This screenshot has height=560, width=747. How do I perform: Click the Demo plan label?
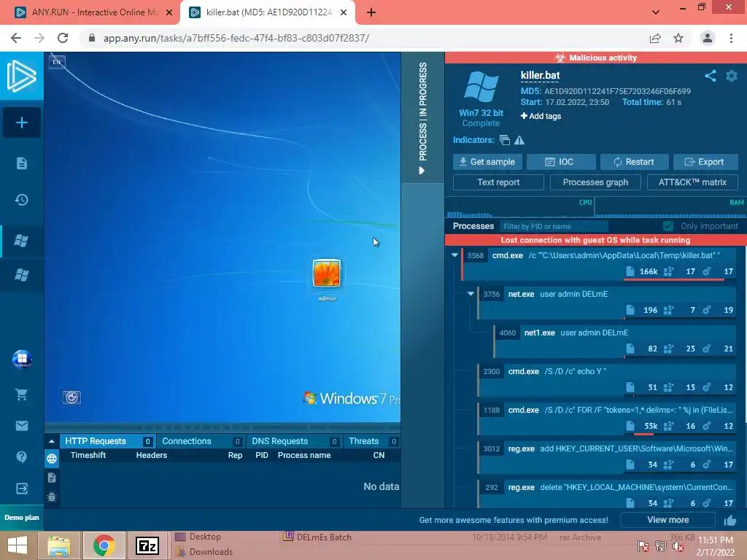[x=21, y=518]
